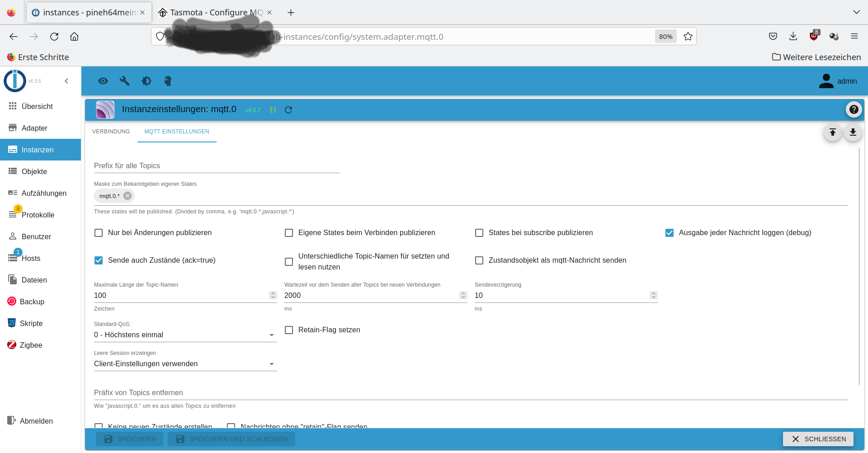Enable Nur bei Änderungen publizieren
Screen dimensions: 868x453
pos(99,233)
